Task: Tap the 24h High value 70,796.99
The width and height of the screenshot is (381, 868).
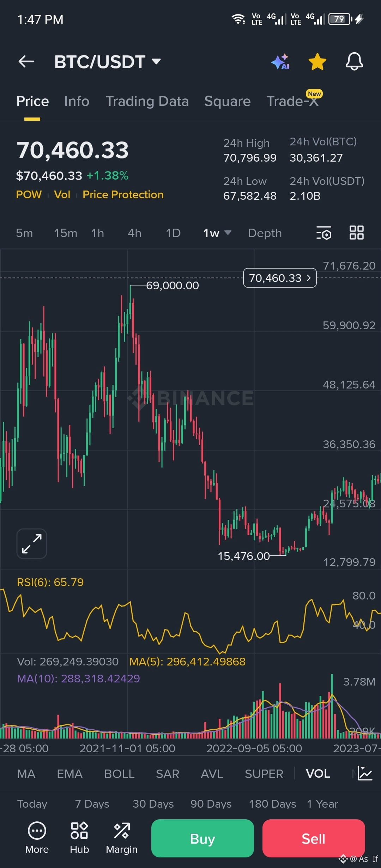Action: tap(250, 158)
